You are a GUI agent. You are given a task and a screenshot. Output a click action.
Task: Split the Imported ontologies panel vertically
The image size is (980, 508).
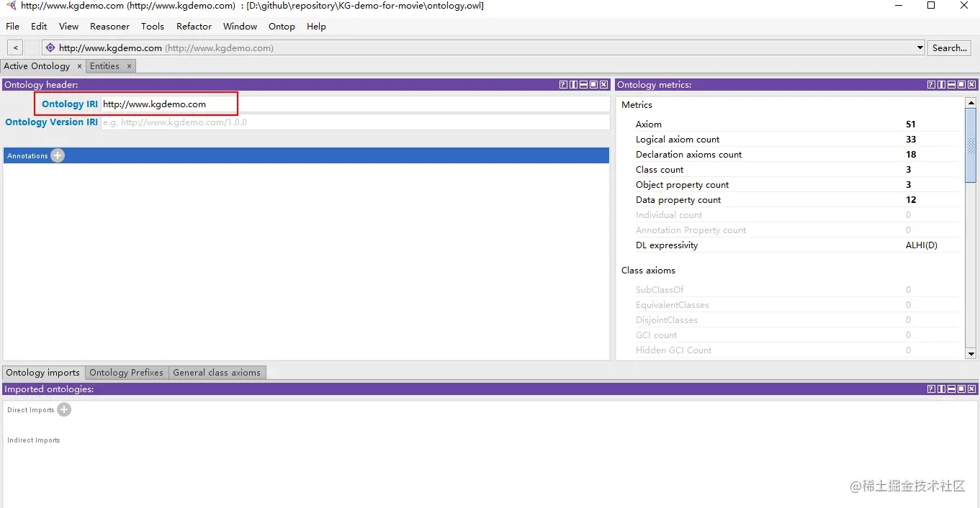942,389
